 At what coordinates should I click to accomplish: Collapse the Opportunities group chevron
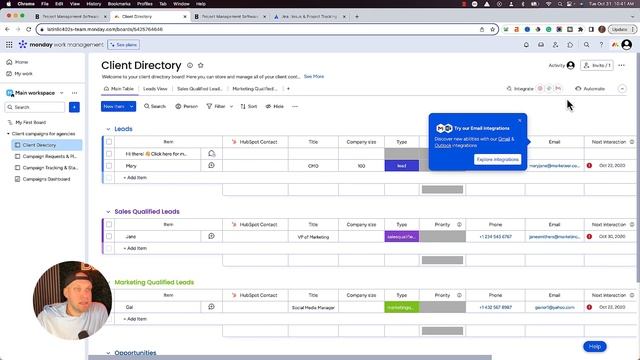click(x=108, y=353)
